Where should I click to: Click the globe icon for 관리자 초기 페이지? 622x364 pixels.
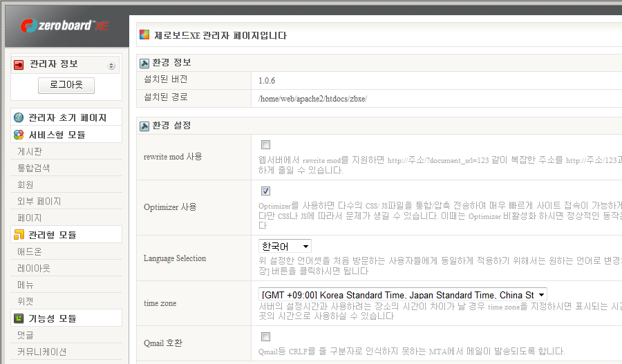[19, 117]
